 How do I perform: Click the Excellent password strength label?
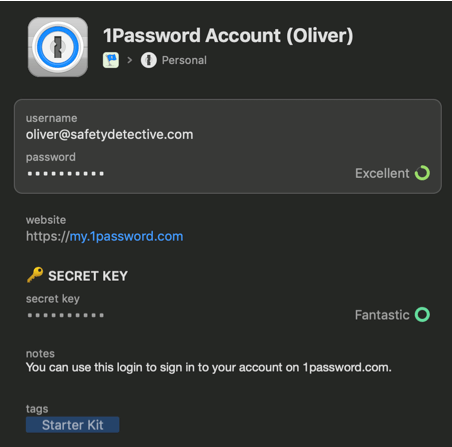click(x=382, y=173)
